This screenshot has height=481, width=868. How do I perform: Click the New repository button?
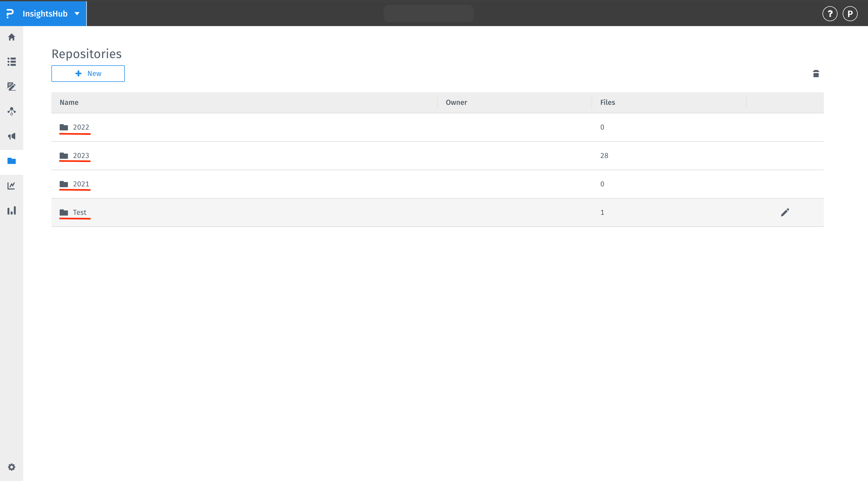pyautogui.click(x=88, y=73)
